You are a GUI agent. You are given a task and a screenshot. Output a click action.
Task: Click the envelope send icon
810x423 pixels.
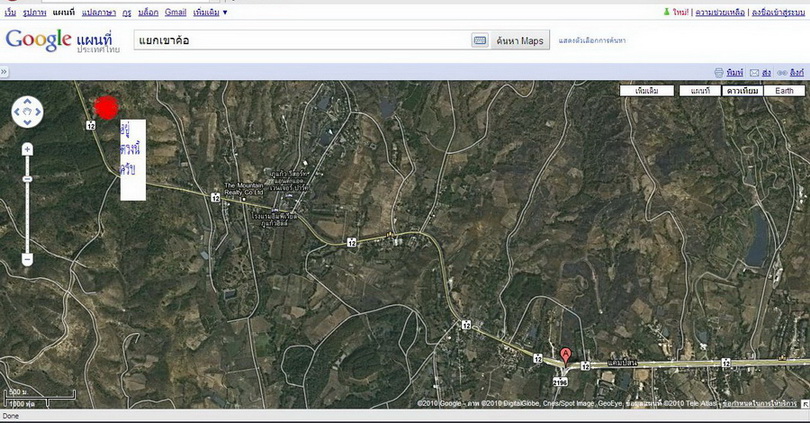[x=754, y=73]
